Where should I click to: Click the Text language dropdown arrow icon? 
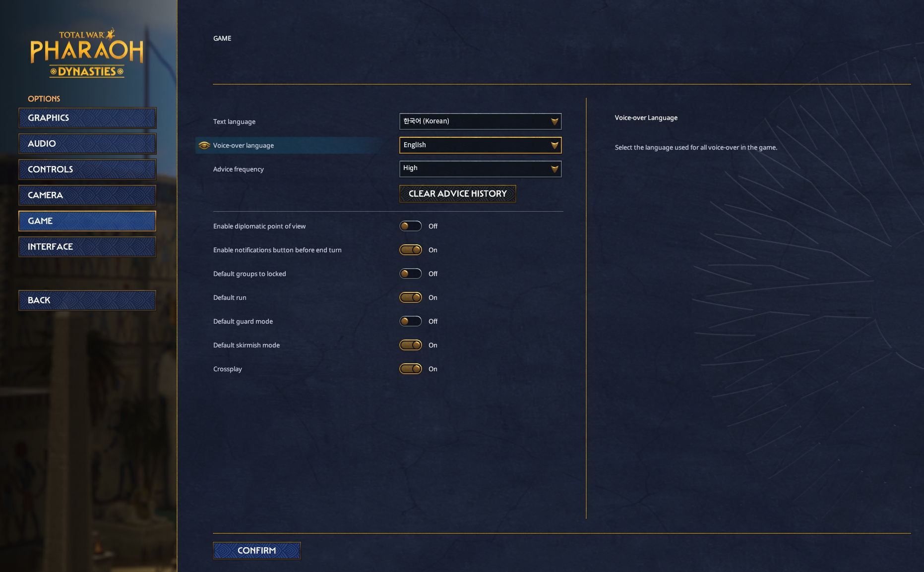[x=554, y=121]
